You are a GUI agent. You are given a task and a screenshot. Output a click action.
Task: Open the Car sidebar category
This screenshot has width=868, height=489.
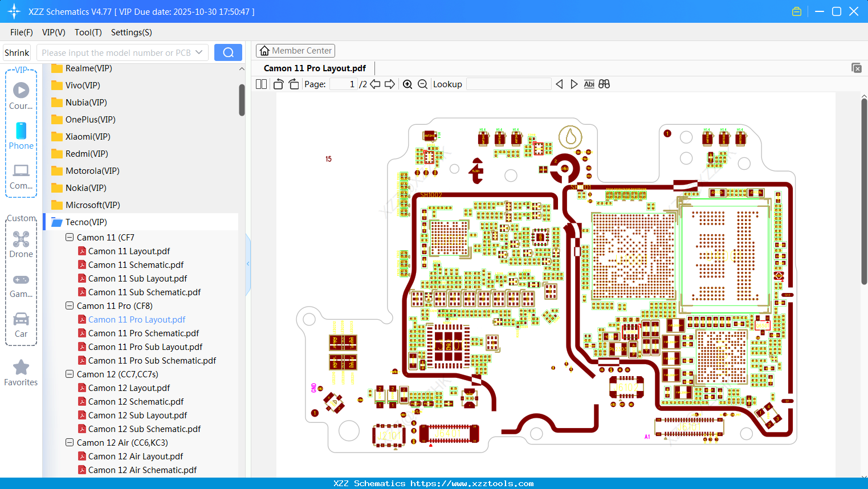21,325
